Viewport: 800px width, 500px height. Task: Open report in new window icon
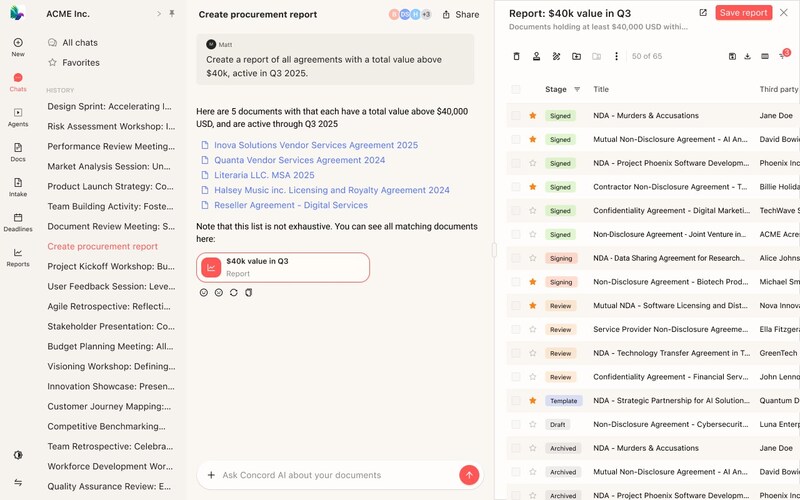pos(703,13)
